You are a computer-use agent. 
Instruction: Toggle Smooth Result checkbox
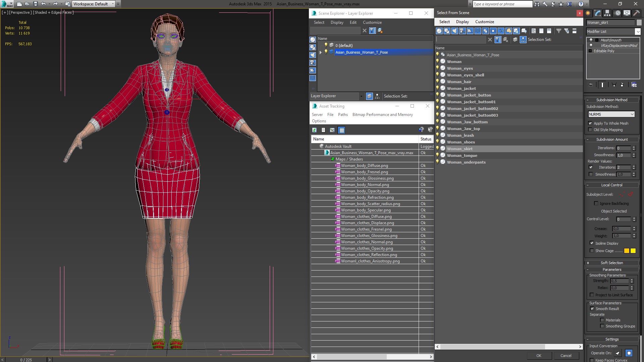point(592,309)
